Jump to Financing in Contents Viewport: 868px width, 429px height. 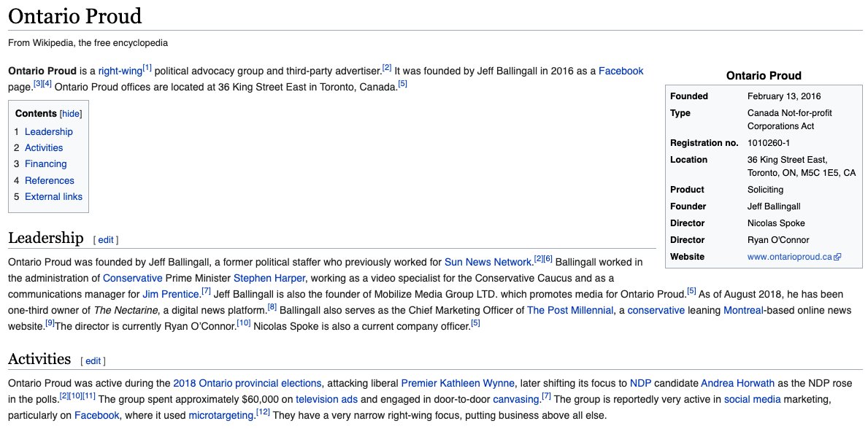coord(45,164)
